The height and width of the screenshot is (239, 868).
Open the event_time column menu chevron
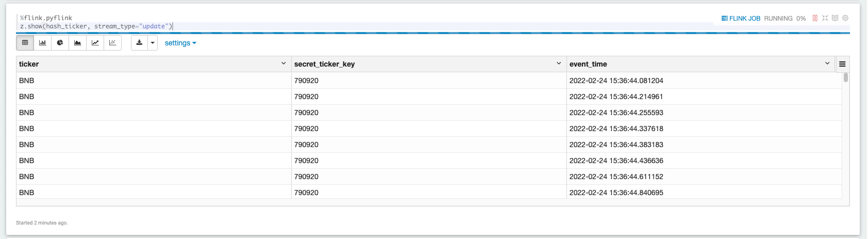pos(827,63)
